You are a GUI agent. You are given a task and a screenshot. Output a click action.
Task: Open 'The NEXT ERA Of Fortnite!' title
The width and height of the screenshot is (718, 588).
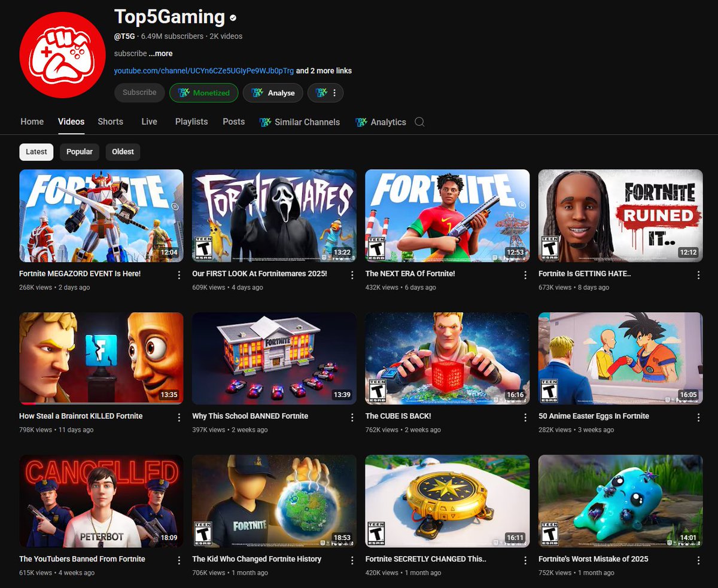coord(410,273)
